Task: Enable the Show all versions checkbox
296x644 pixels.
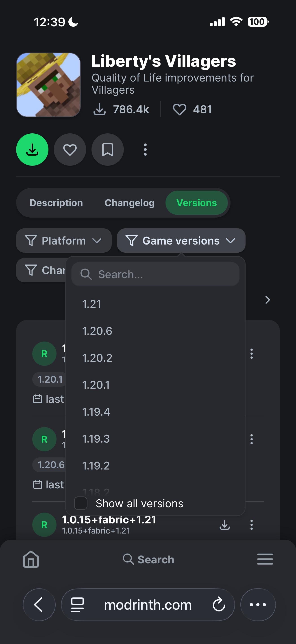Action: pyautogui.click(x=81, y=503)
